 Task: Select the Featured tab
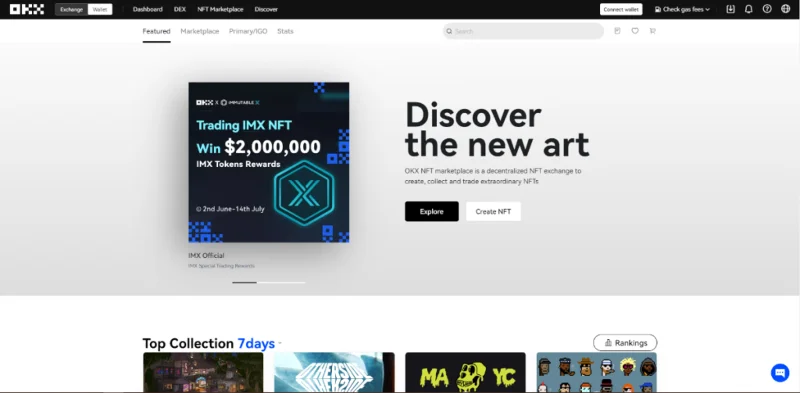157,31
